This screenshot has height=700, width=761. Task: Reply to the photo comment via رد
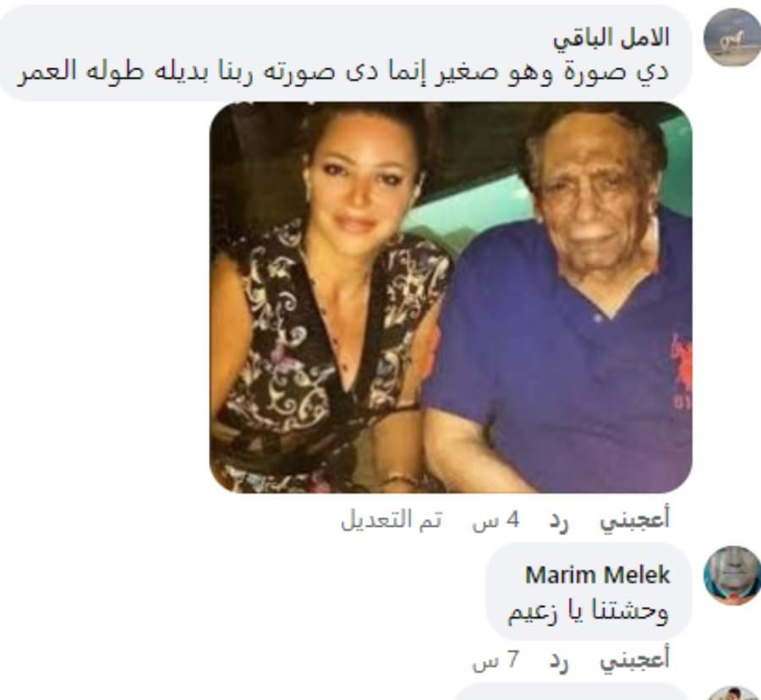(x=559, y=520)
